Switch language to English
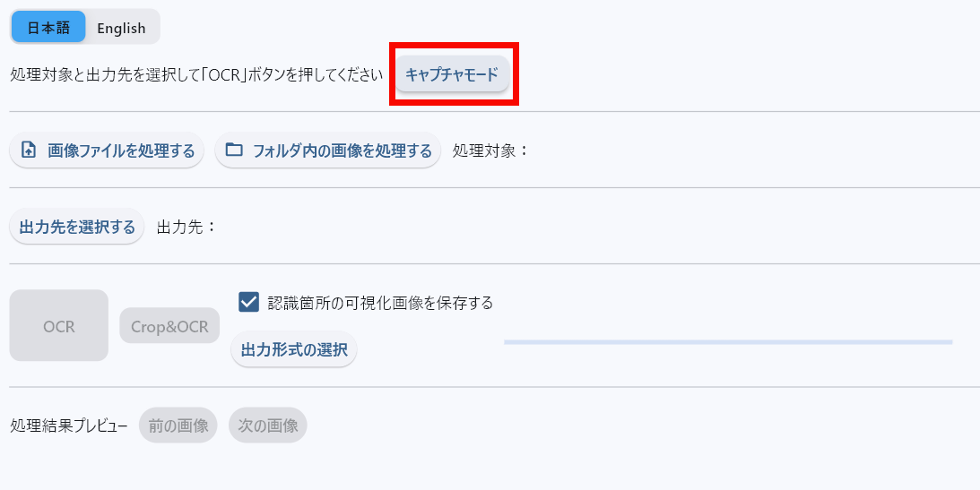Screen dimensions: 980x490 point(121,27)
